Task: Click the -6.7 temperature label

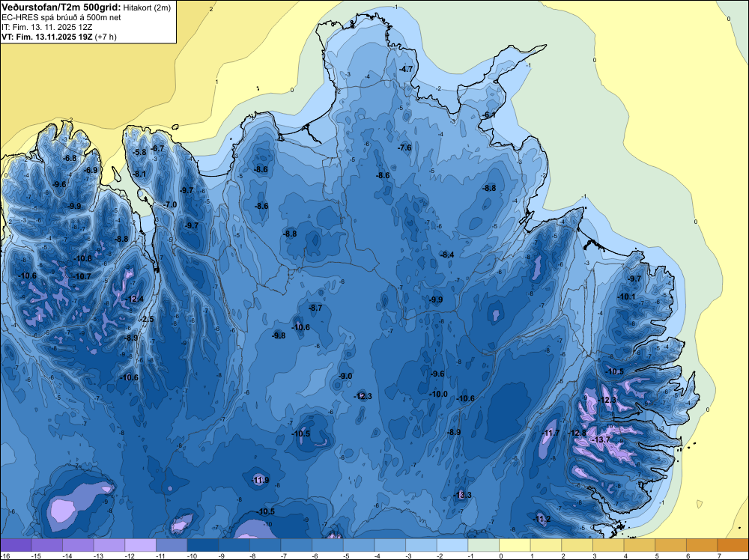Action: click(x=157, y=149)
